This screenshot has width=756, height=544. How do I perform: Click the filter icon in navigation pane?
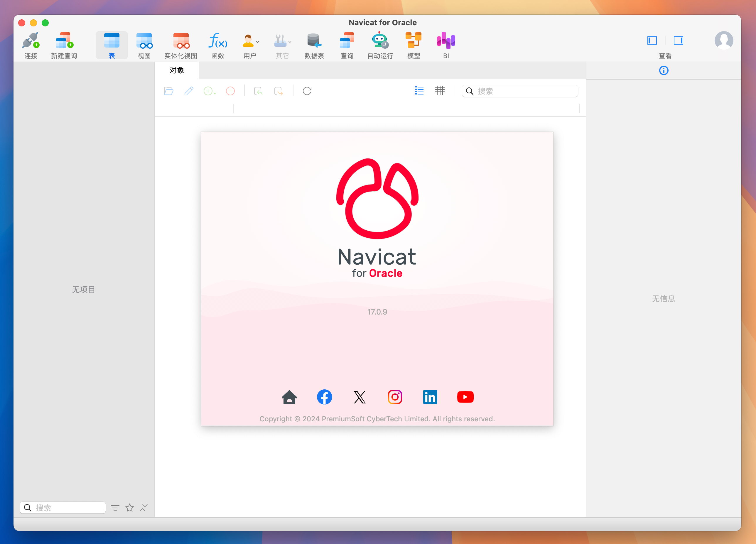click(115, 508)
